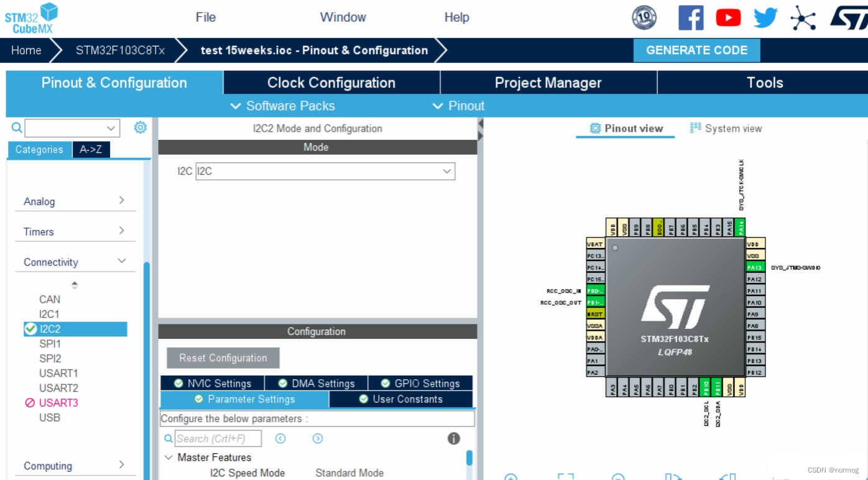
Task: Select pin PC13 on the chip
Action: point(596,256)
